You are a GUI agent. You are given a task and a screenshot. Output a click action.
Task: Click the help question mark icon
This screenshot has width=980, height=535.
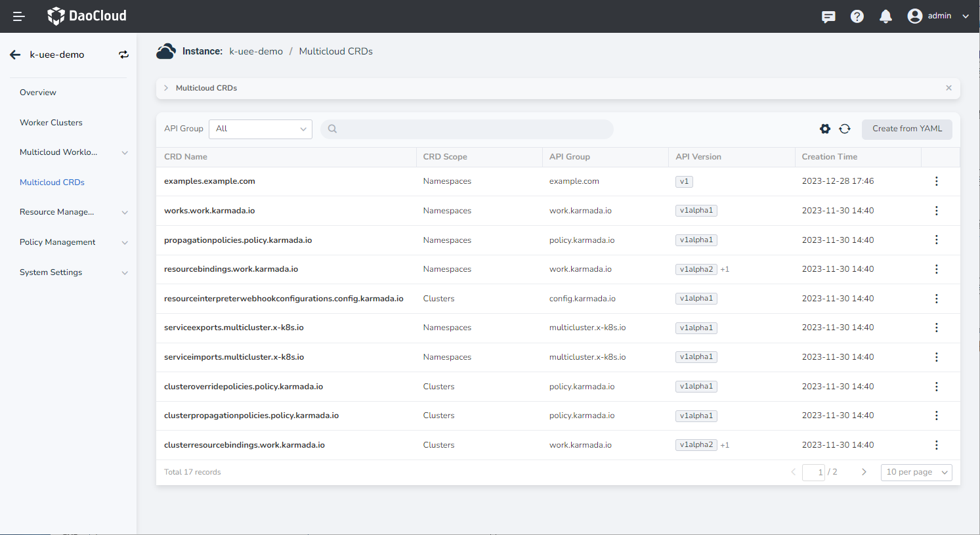click(857, 16)
